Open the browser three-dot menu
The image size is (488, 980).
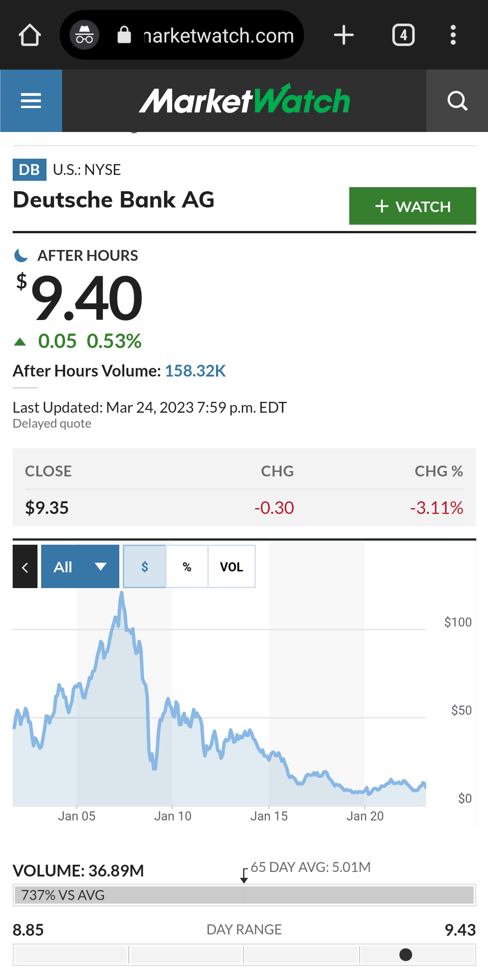[x=453, y=35]
